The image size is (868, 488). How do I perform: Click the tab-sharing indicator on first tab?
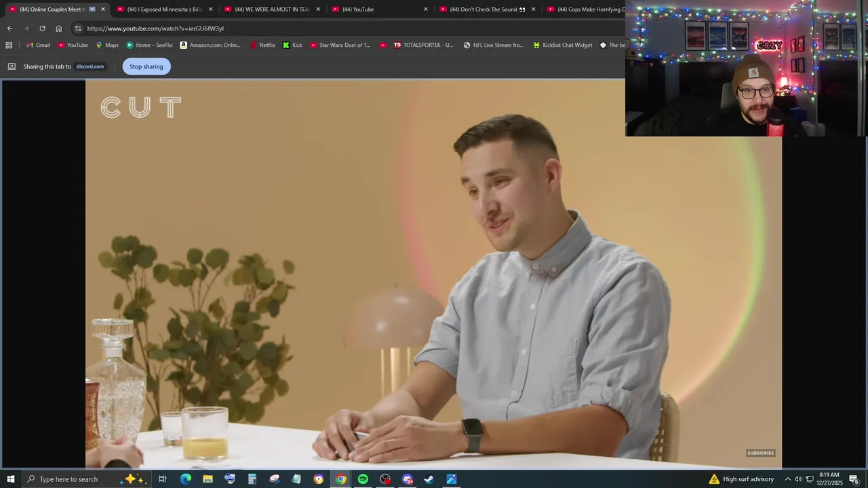(92, 9)
